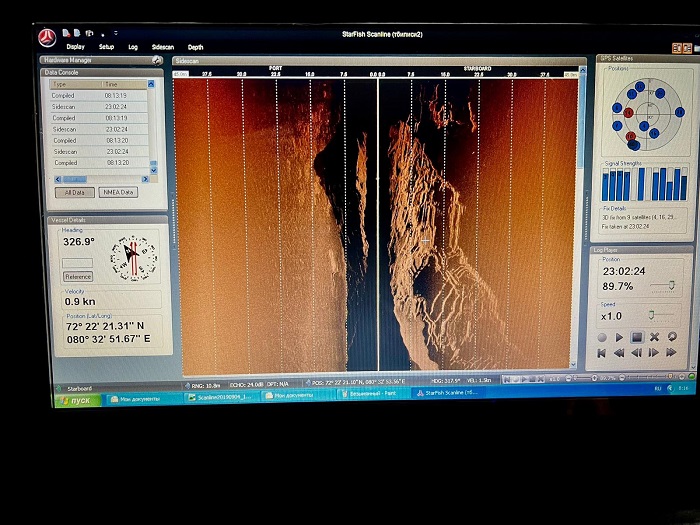
Task: Click the Data Console vertical scrollbar
Action: click(x=153, y=125)
